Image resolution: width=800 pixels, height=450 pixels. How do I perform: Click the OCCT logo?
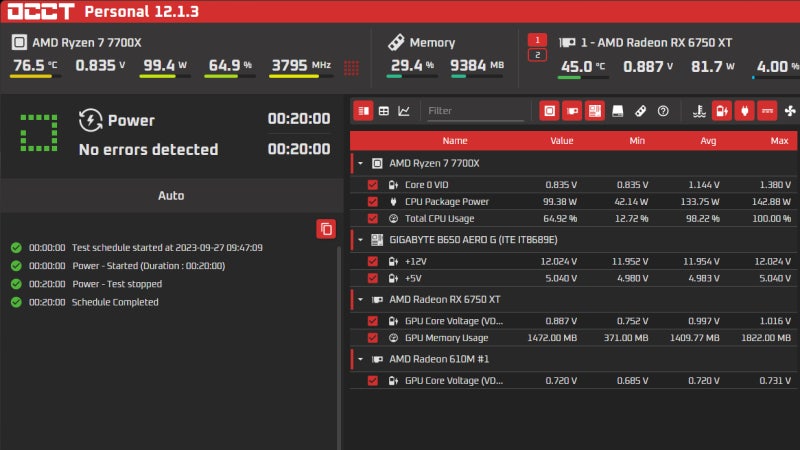(41, 11)
